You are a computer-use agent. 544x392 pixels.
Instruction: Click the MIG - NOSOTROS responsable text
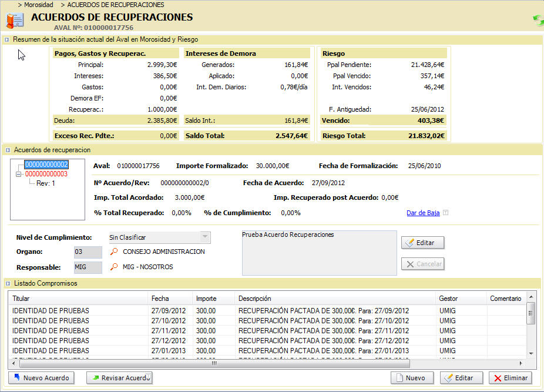pyautogui.click(x=148, y=267)
